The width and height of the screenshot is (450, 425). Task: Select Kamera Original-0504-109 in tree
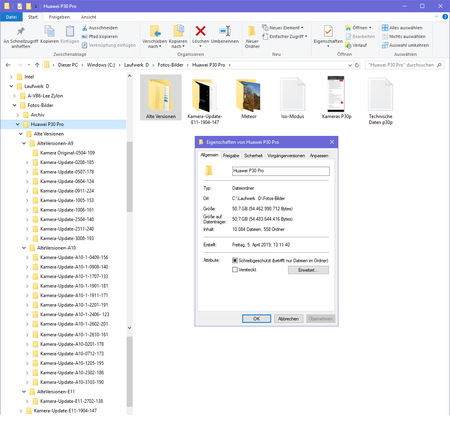point(67,153)
